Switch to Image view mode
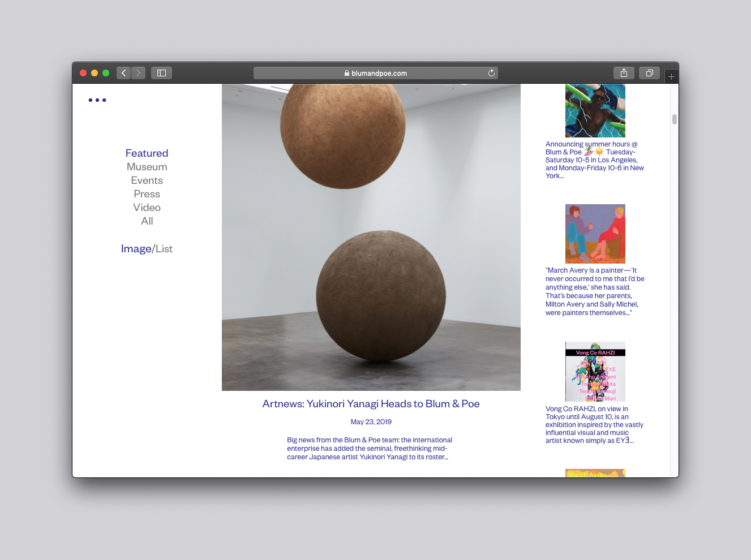The image size is (751, 560). 136,249
